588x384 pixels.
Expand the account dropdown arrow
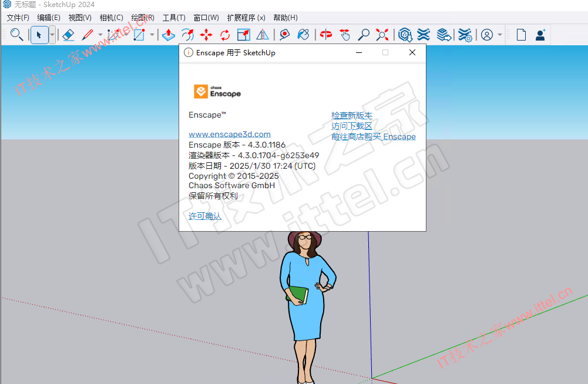499,35
